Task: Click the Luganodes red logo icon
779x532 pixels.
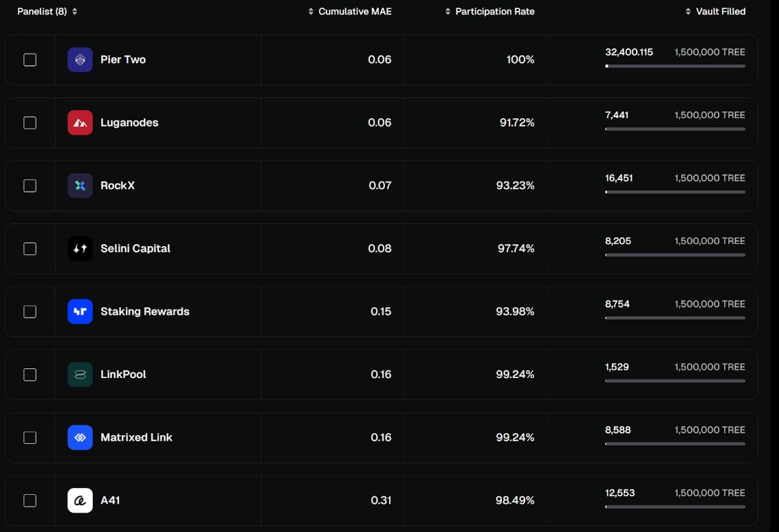Action: click(x=80, y=123)
